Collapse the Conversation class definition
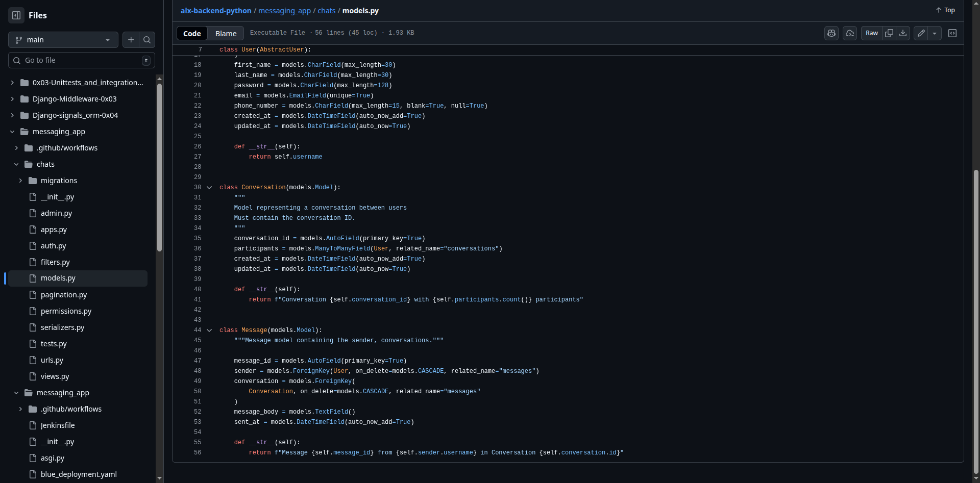 coord(209,187)
